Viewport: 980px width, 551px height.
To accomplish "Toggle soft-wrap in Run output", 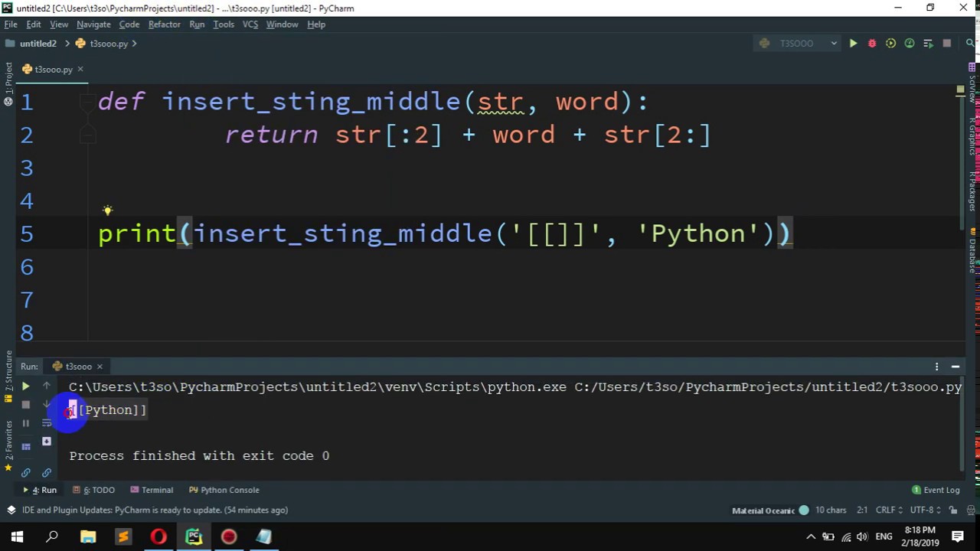I will click(47, 423).
